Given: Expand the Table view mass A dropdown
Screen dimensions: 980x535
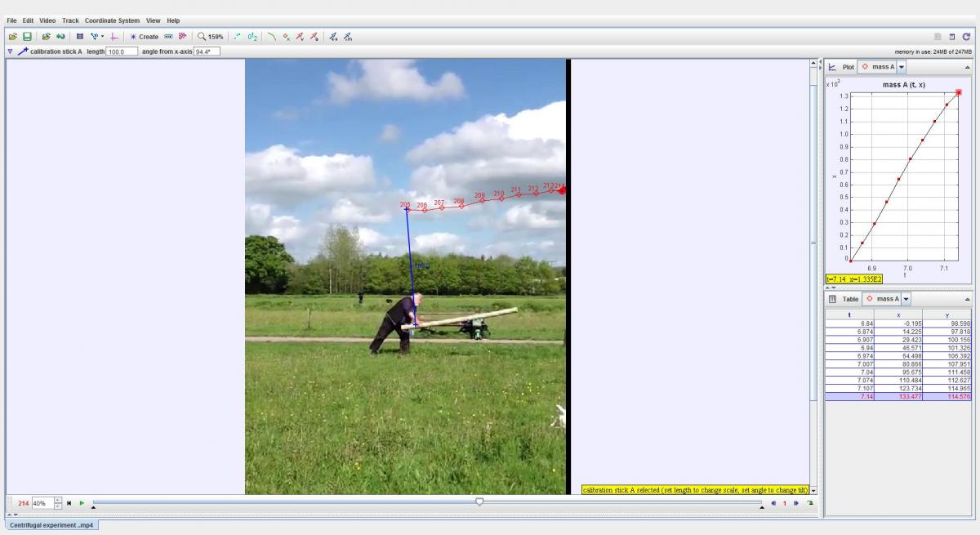Looking at the screenshot, I should coord(906,299).
